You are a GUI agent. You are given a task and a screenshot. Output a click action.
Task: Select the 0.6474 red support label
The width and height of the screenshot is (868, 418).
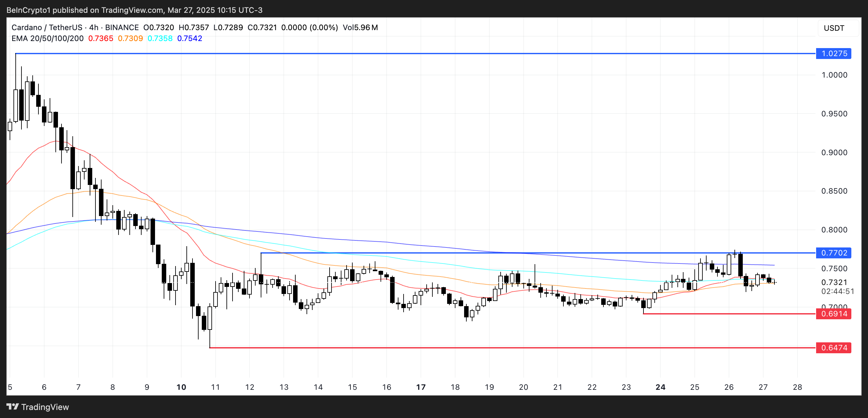(x=833, y=347)
